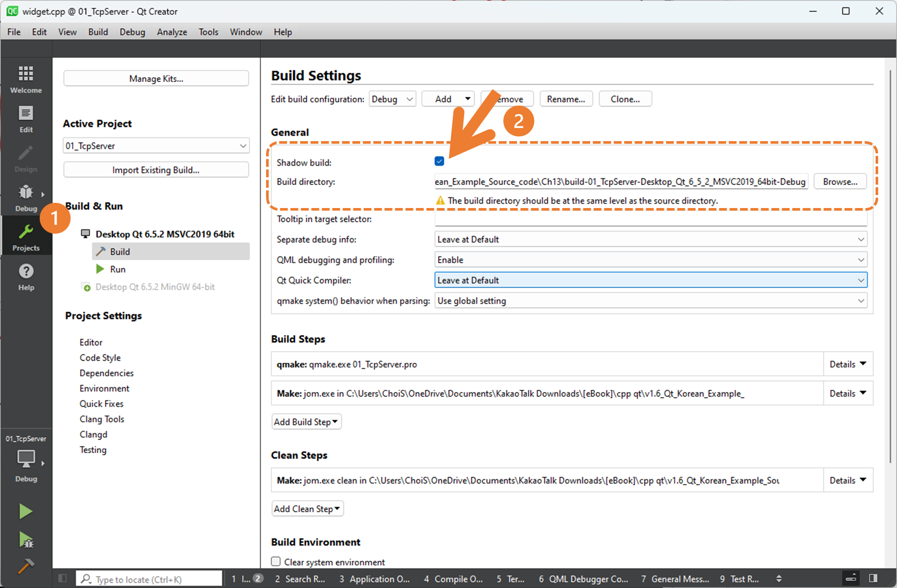The width and height of the screenshot is (897, 588).
Task: Check Clear system environment
Action: click(x=276, y=561)
